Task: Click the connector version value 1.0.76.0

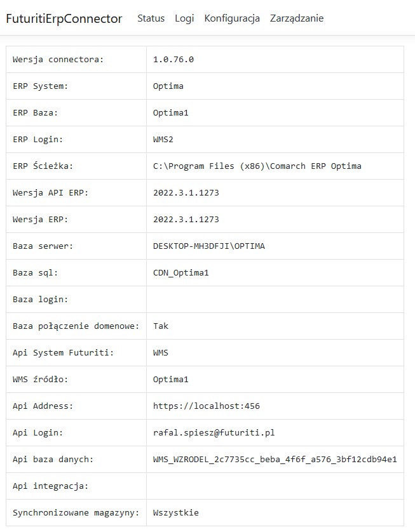Action: point(173,60)
